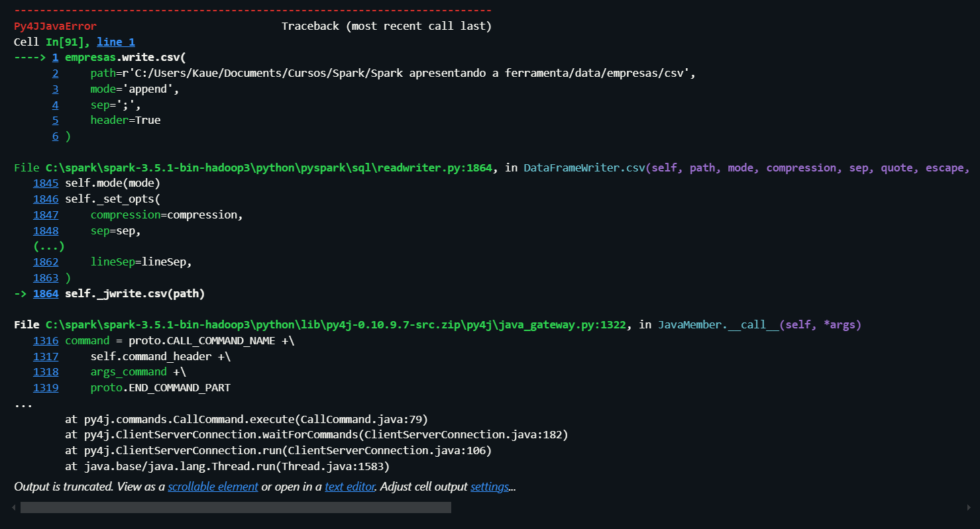Image resolution: width=980 pixels, height=529 pixels.
Task: Click line number 5 link beside header=True
Action: tap(56, 120)
